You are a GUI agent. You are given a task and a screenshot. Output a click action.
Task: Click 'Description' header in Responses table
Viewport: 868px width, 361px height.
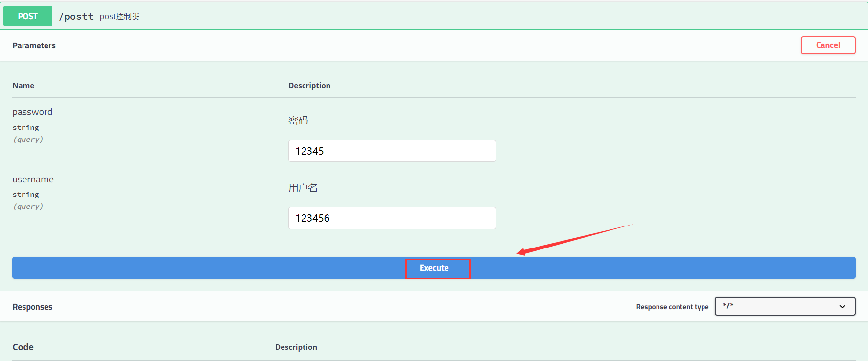(296, 347)
